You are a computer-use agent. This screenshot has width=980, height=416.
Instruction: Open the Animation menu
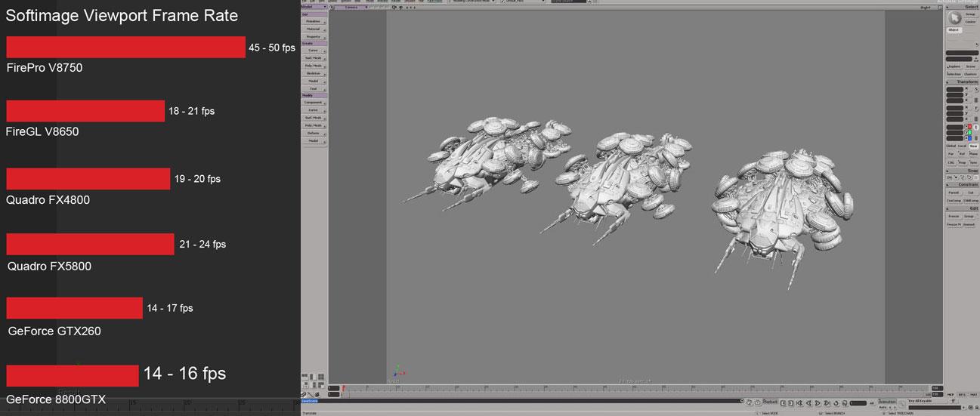pyautogui.click(x=887, y=401)
